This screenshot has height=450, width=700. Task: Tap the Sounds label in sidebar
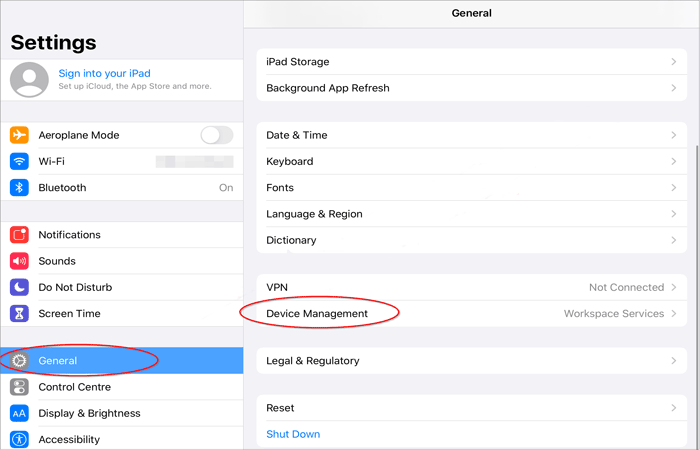(x=57, y=261)
